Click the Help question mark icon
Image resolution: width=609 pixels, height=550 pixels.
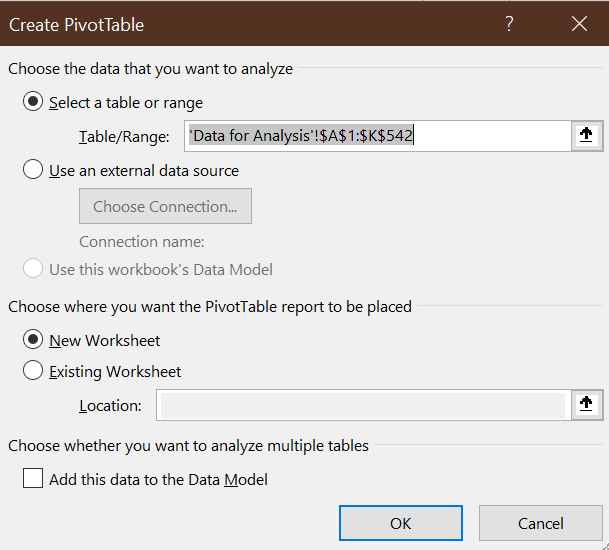pyautogui.click(x=510, y=24)
